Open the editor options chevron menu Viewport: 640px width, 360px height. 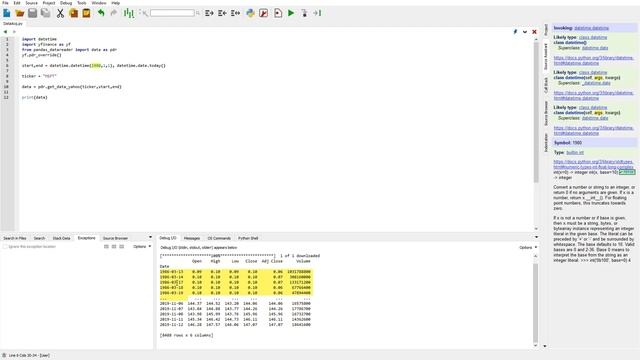click(525, 32)
